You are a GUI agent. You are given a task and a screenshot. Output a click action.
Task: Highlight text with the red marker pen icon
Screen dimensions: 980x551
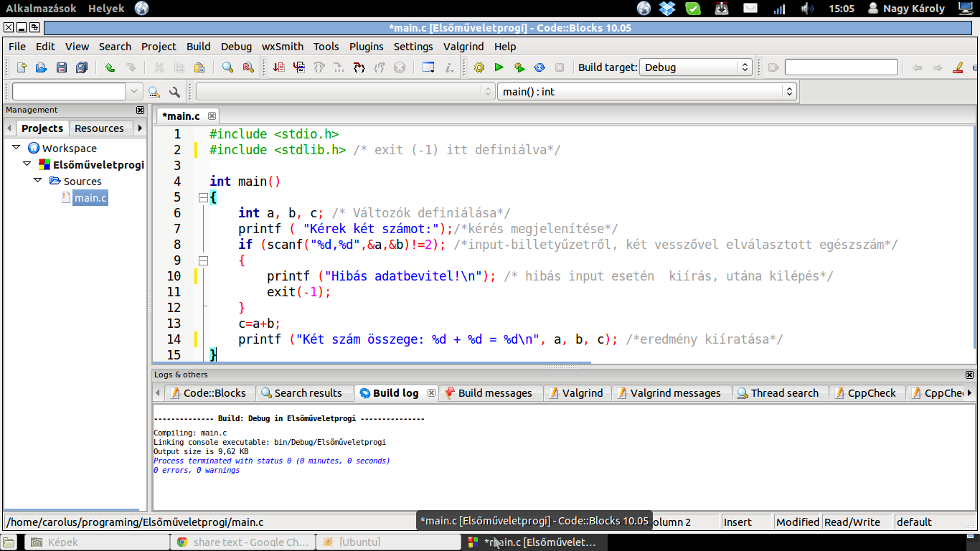tap(958, 67)
